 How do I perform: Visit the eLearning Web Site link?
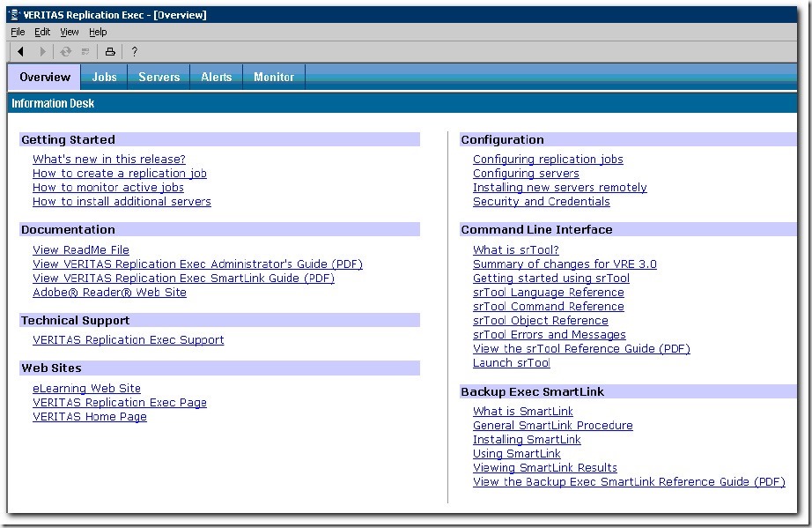coord(86,388)
